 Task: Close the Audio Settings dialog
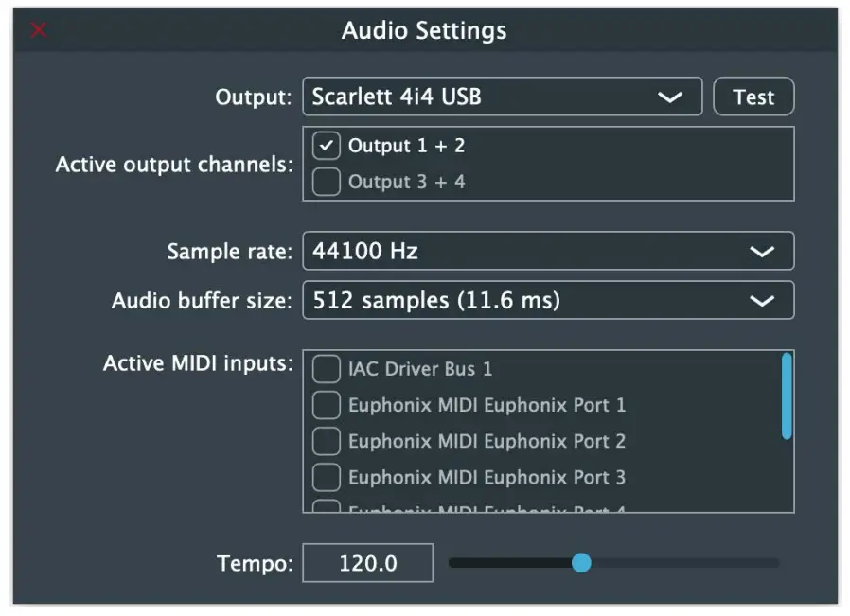click(38, 29)
